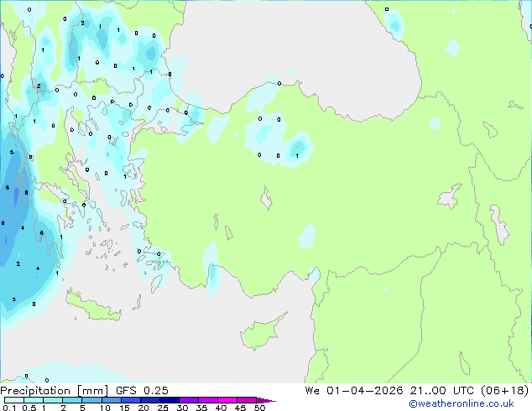Click the island of Crete on the map
The width and height of the screenshot is (532, 411).
[91, 305]
